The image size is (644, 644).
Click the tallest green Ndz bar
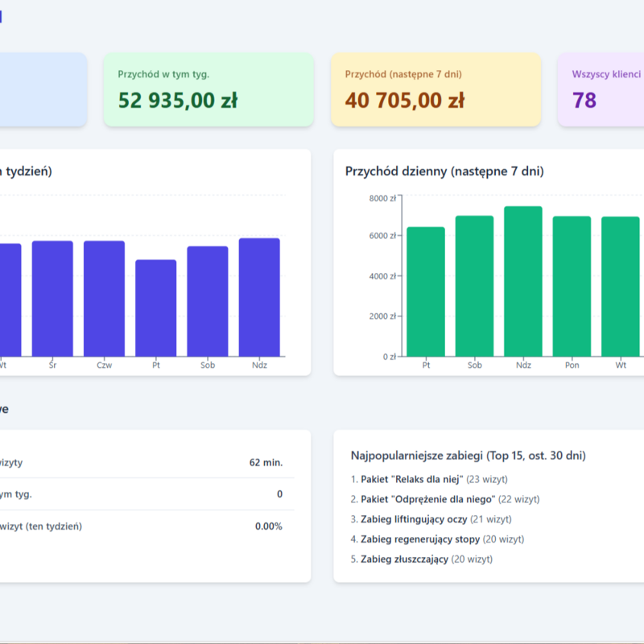[x=523, y=281]
